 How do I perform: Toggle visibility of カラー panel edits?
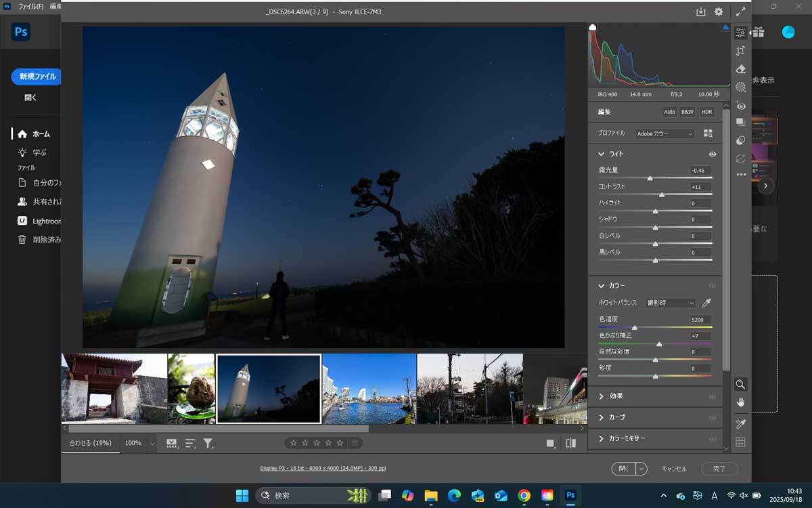click(x=712, y=286)
